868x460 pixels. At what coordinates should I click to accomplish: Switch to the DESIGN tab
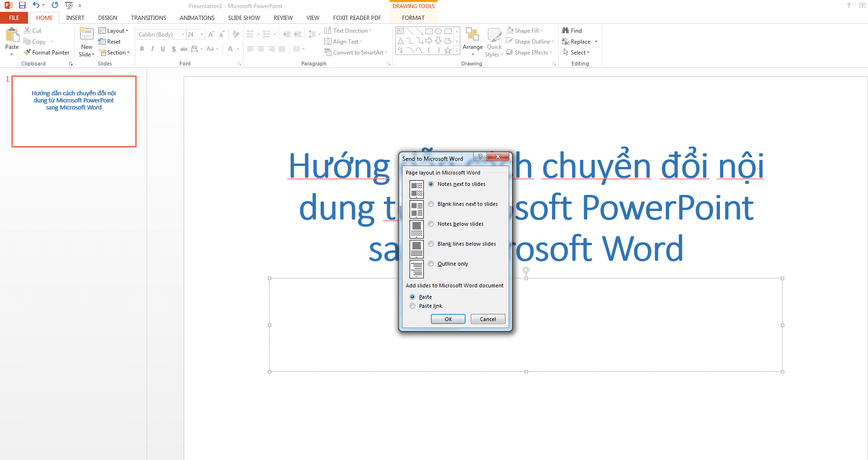pyautogui.click(x=108, y=18)
